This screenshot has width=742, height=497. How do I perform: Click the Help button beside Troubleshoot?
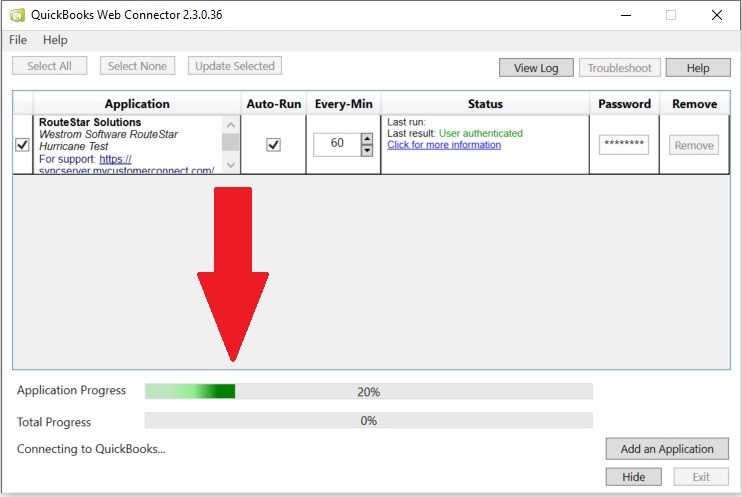point(698,68)
